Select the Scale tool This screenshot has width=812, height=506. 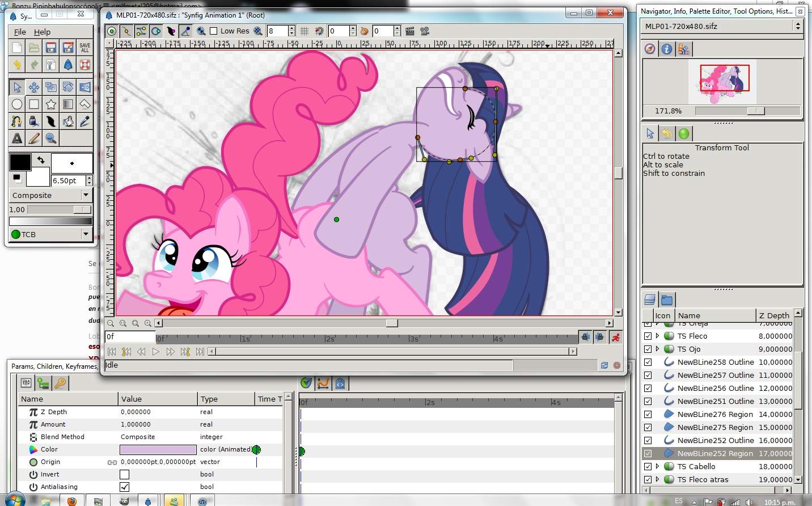point(51,87)
